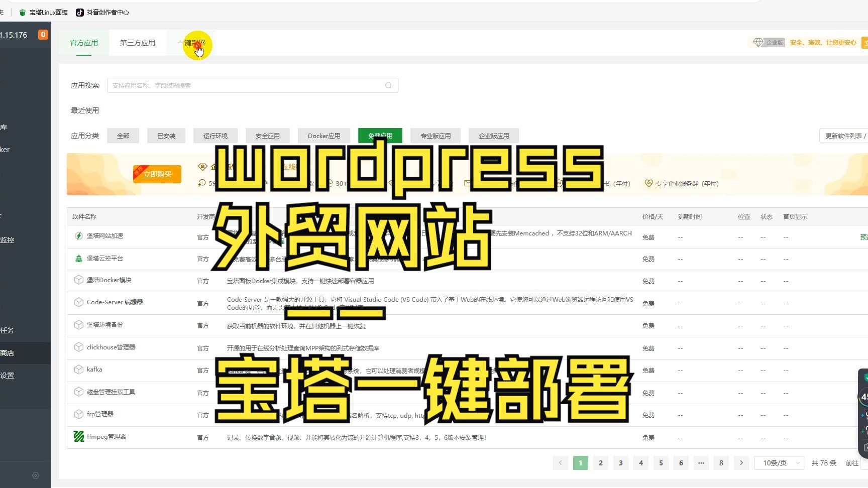Image resolution: width=868 pixels, height=488 pixels.
Task: Click the 应用搜索 input field
Action: point(253,85)
